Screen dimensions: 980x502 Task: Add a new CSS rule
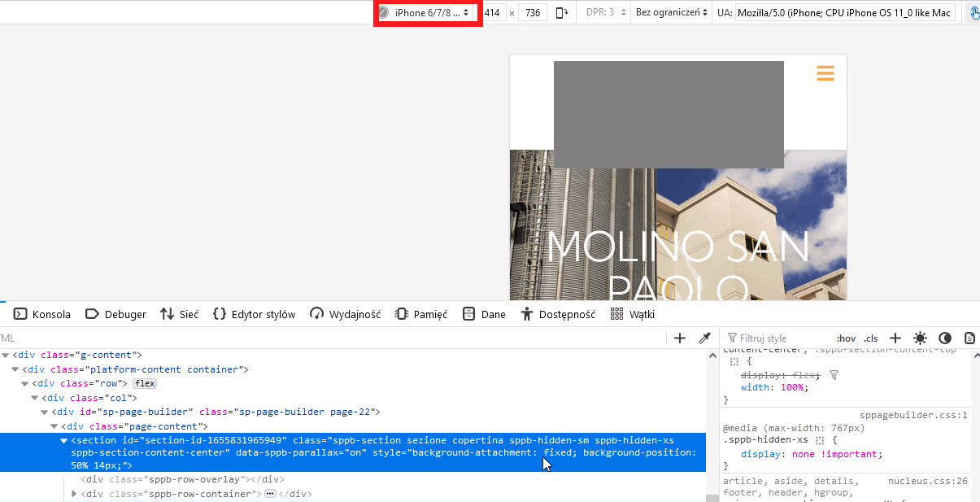895,338
